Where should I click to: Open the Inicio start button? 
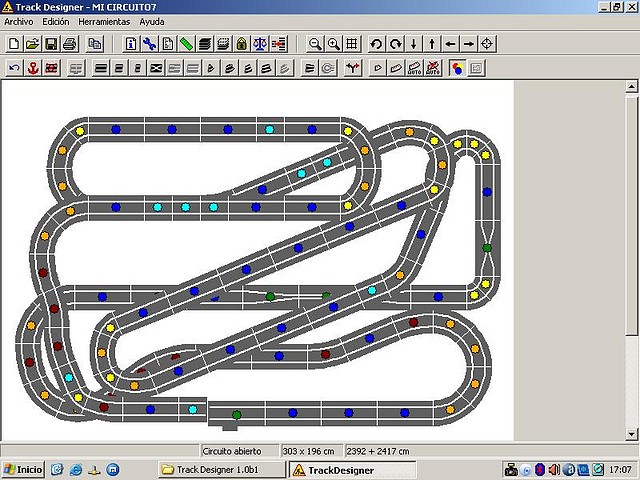click(23, 469)
